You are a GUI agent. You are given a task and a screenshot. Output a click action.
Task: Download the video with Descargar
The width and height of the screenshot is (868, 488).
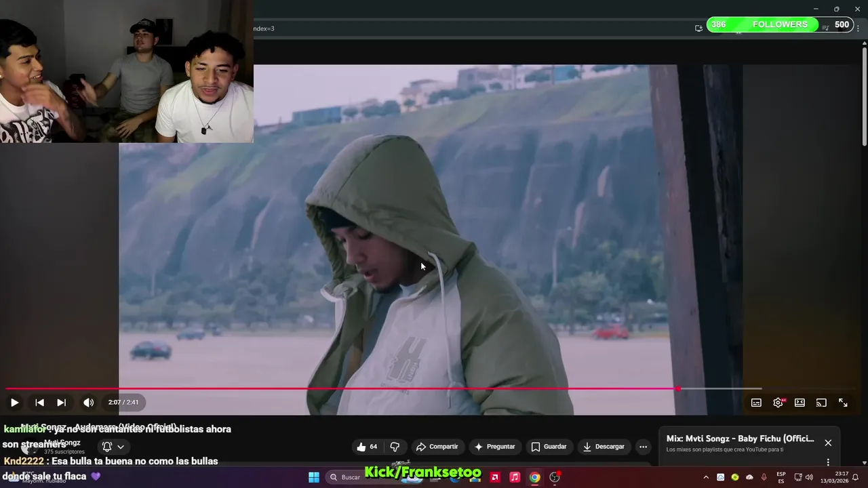604,447
